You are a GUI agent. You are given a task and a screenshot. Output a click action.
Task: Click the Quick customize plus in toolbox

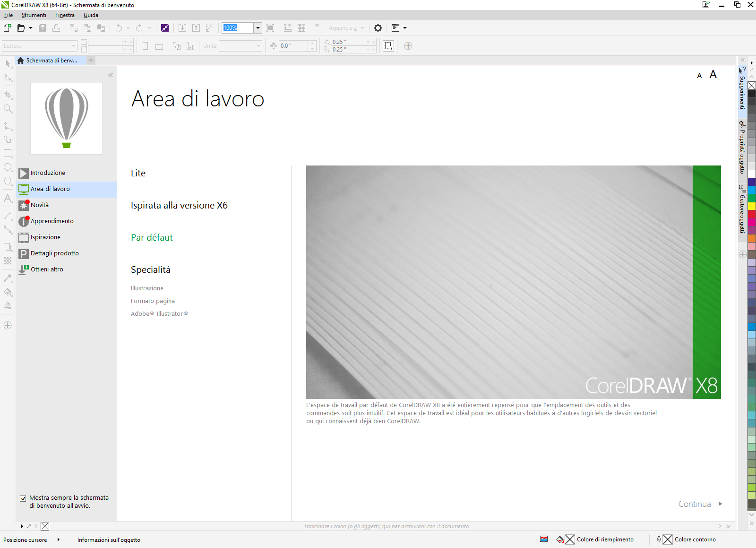[x=8, y=325]
